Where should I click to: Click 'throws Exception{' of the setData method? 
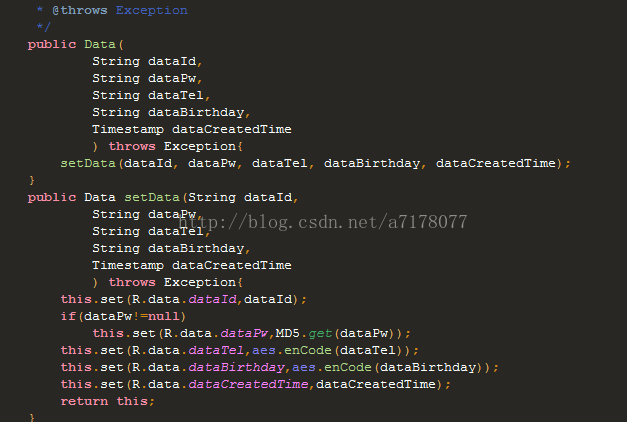tap(176, 282)
